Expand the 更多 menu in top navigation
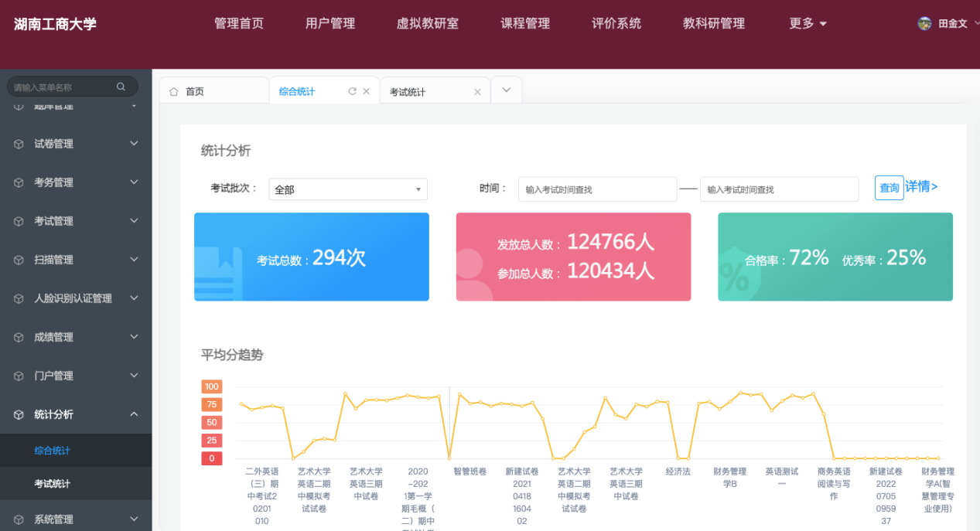The width and height of the screenshot is (980, 531). pos(808,23)
